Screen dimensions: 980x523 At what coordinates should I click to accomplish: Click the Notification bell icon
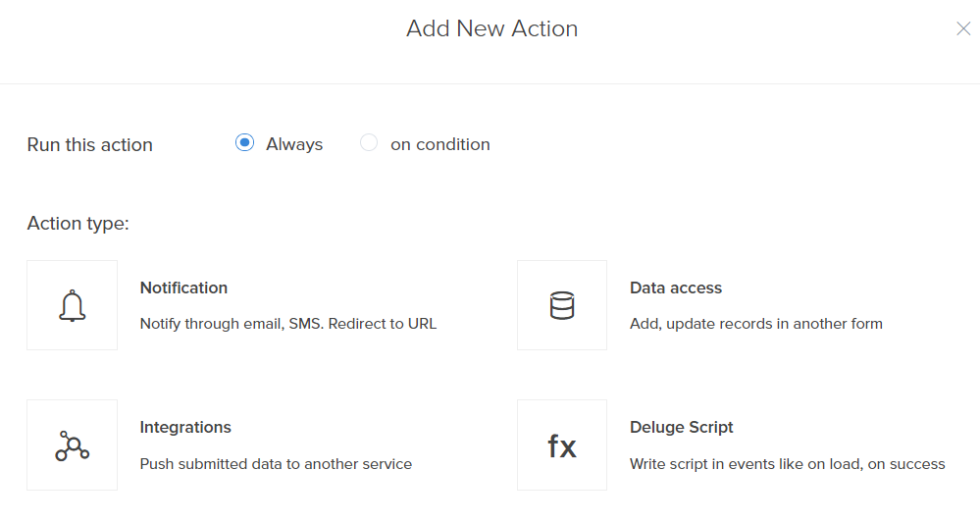tap(72, 305)
